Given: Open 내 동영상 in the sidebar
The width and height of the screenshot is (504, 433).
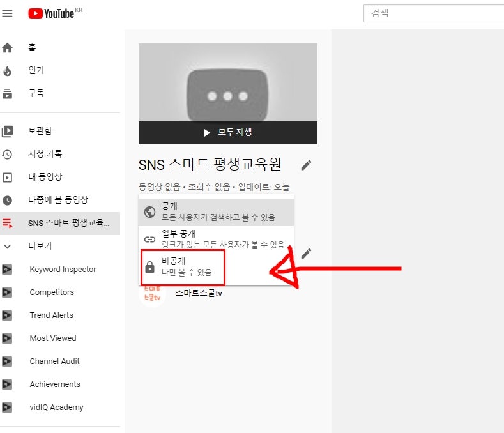Looking at the screenshot, I should [x=60, y=177].
